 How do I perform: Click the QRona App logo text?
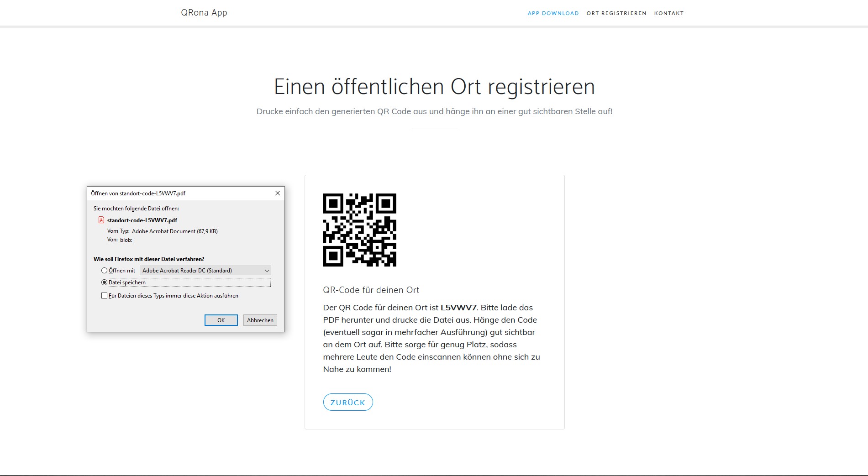(204, 13)
